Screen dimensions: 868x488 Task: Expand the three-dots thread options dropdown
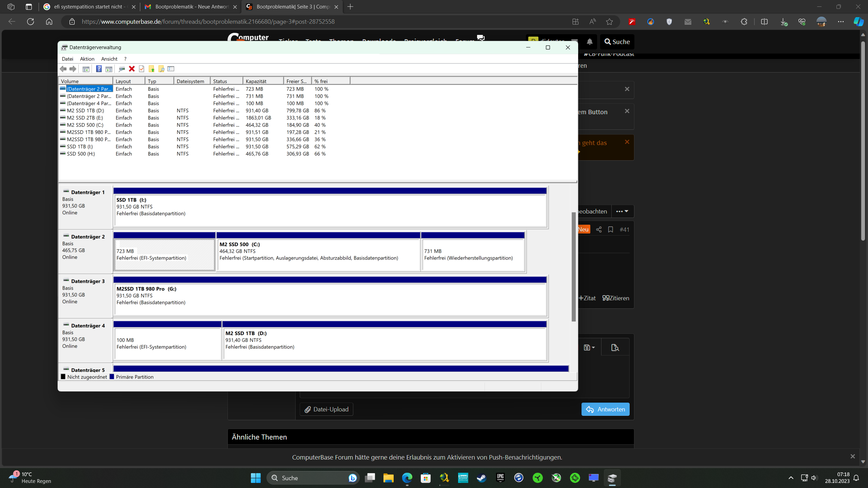(x=622, y=211)
